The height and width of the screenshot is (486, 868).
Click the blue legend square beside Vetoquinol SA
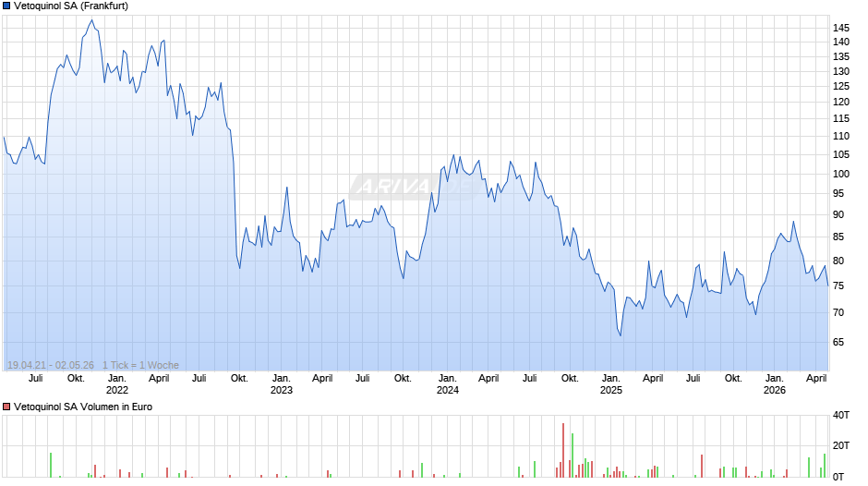[6, 6]
